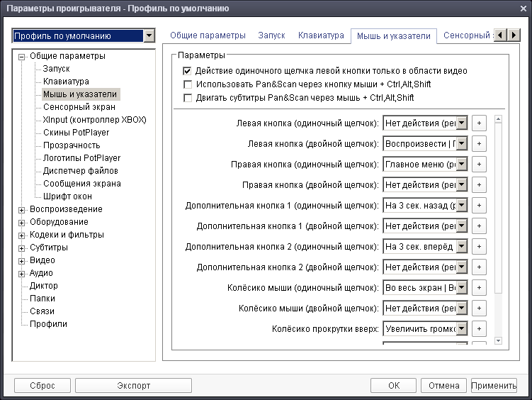Click the plus button beside Дополнительная кнопка 1 (одиночный щелчок)
Viewport: 532px width, 400px height.
click(x=479, y=206)
